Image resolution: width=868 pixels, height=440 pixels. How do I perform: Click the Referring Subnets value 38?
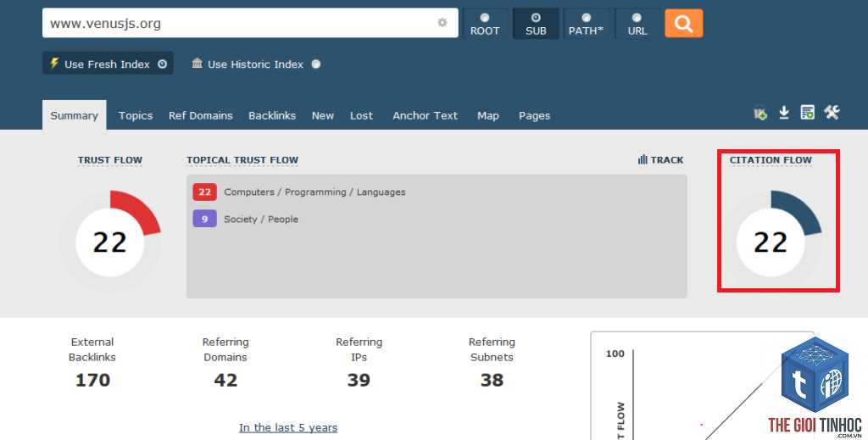point(492,380)
